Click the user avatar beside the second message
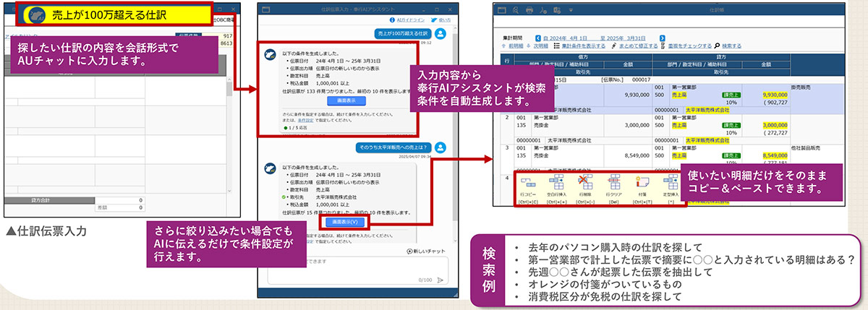 coord(441,147)
